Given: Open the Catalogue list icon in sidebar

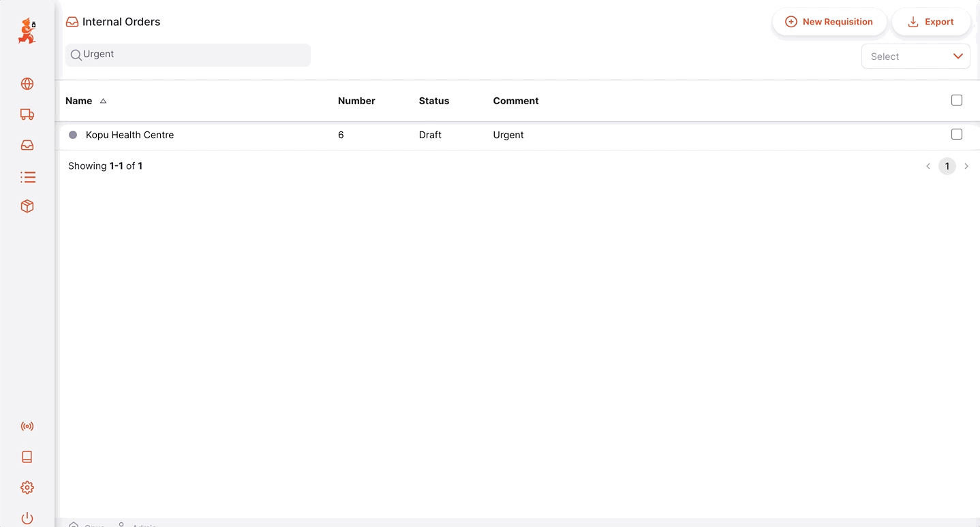Looking at the screenshot, I should (27, 176).
